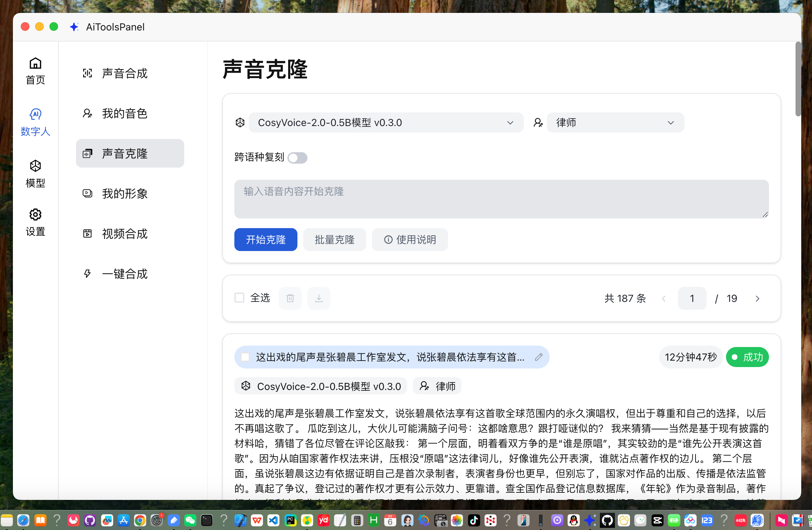Open Xcode from the dock

click(x=240, y=520)
